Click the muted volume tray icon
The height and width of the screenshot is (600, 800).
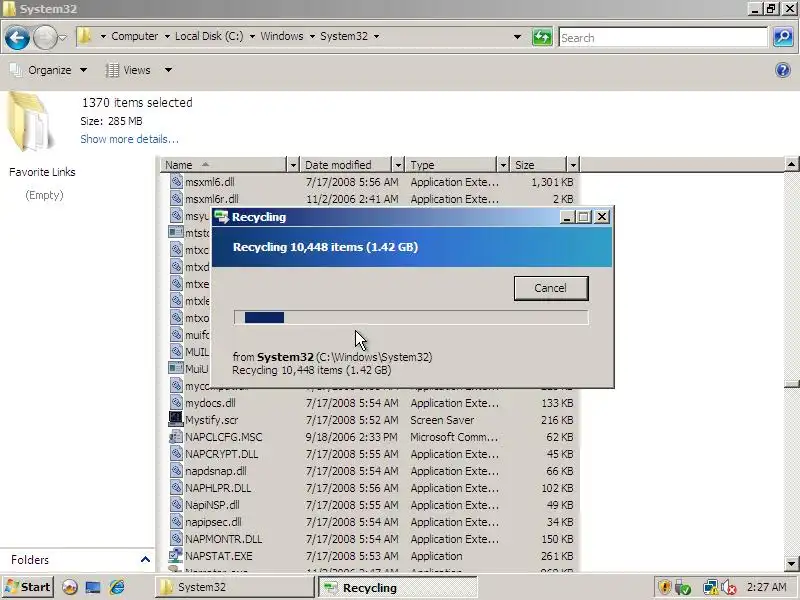(x=729, y=588)
